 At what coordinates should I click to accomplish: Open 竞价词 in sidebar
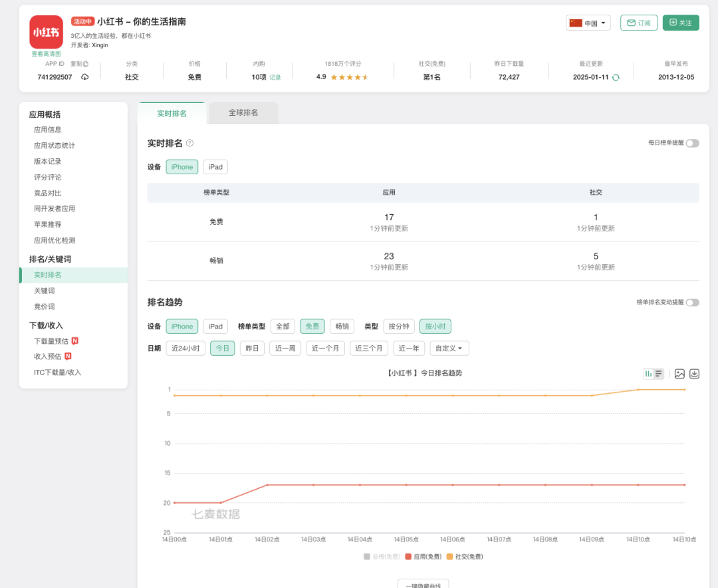click(x=45, y=307)
